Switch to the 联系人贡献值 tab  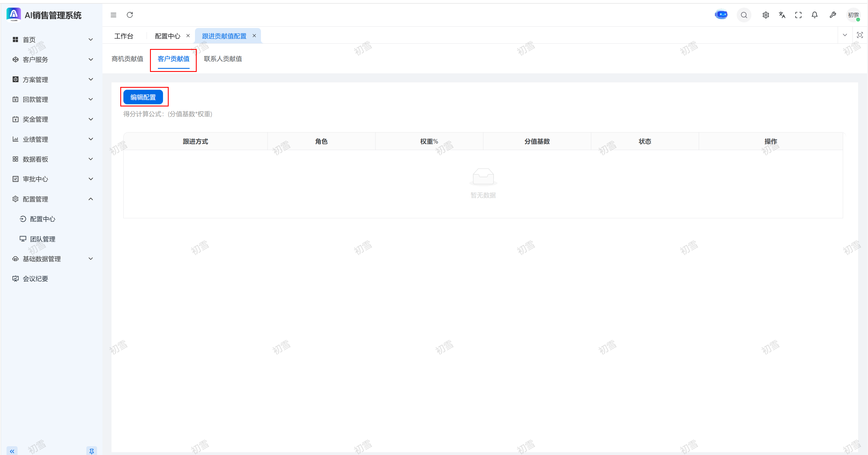(223, 59)
